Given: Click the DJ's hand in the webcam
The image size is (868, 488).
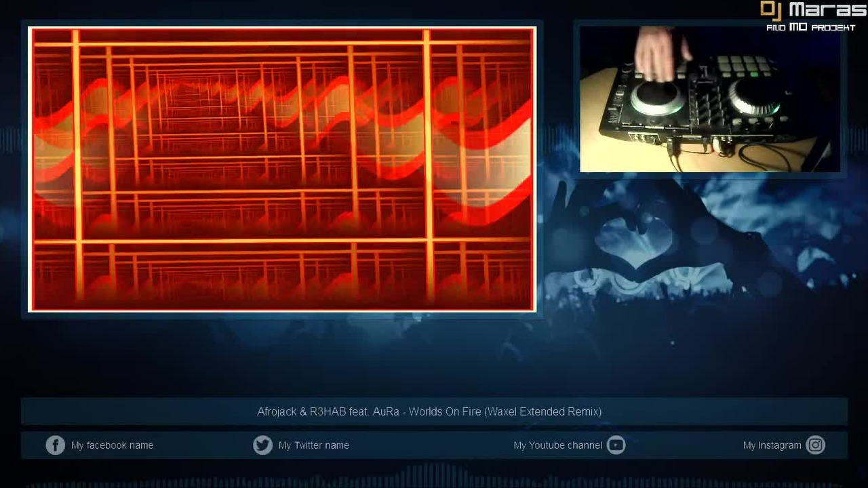Looking at the screenshot, I should [656, 53].
